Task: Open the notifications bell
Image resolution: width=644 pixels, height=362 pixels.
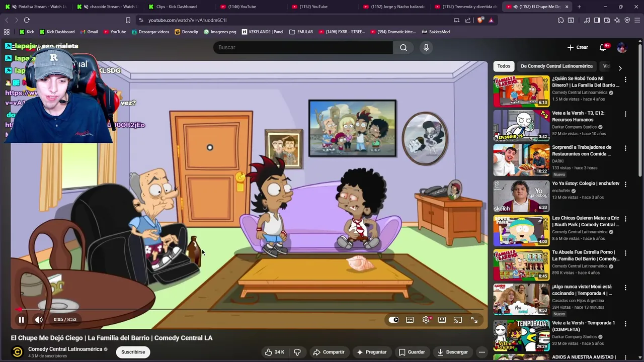Action: pos(603,47)
